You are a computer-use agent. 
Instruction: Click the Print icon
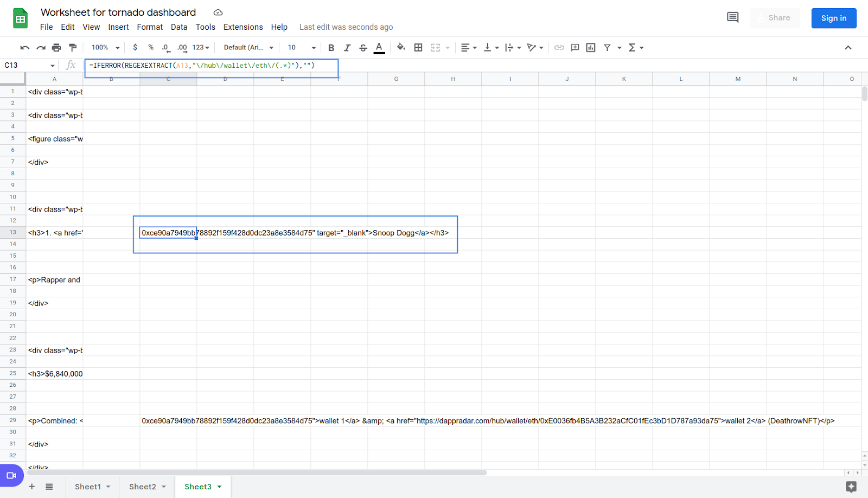pos(56,48)
